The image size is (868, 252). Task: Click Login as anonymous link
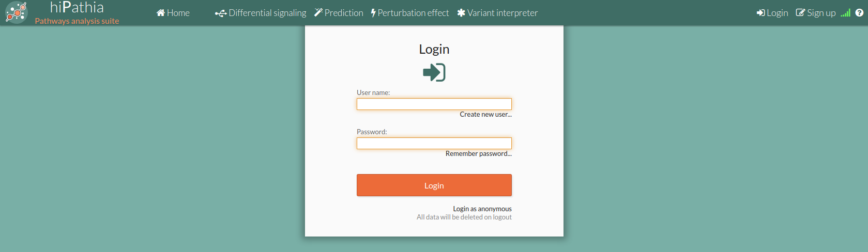click(x=482, y=209)
